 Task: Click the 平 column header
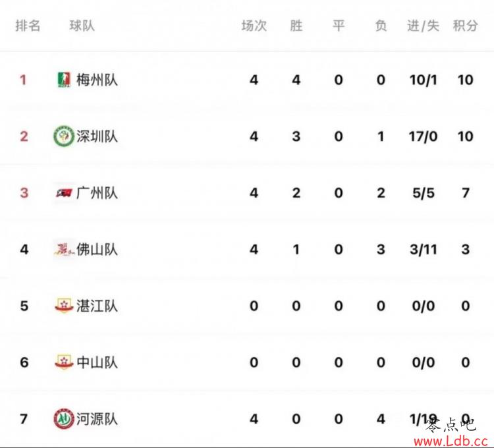tap(339, 26)
